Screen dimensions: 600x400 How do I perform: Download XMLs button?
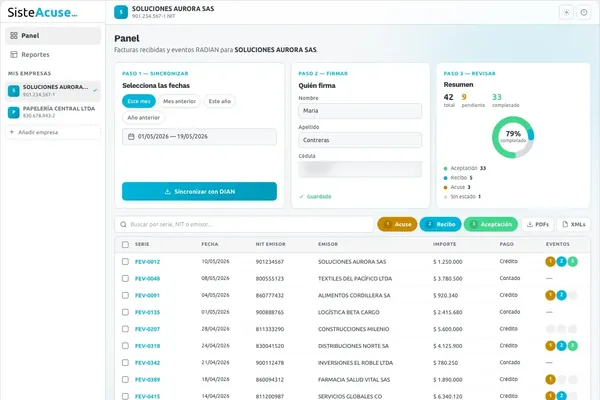point(574,224)
